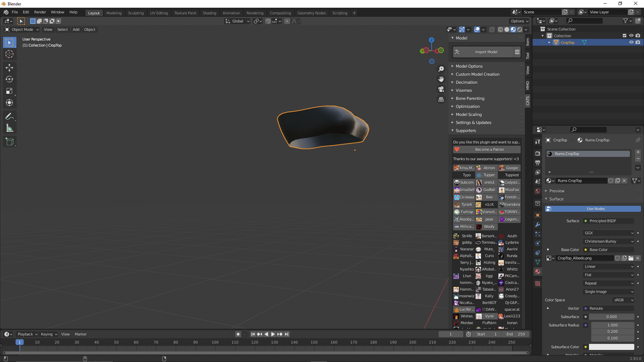Screen dimensions: 644x362
Task: Collapse the Supporters panel
Action: click(x=466, y=131)
